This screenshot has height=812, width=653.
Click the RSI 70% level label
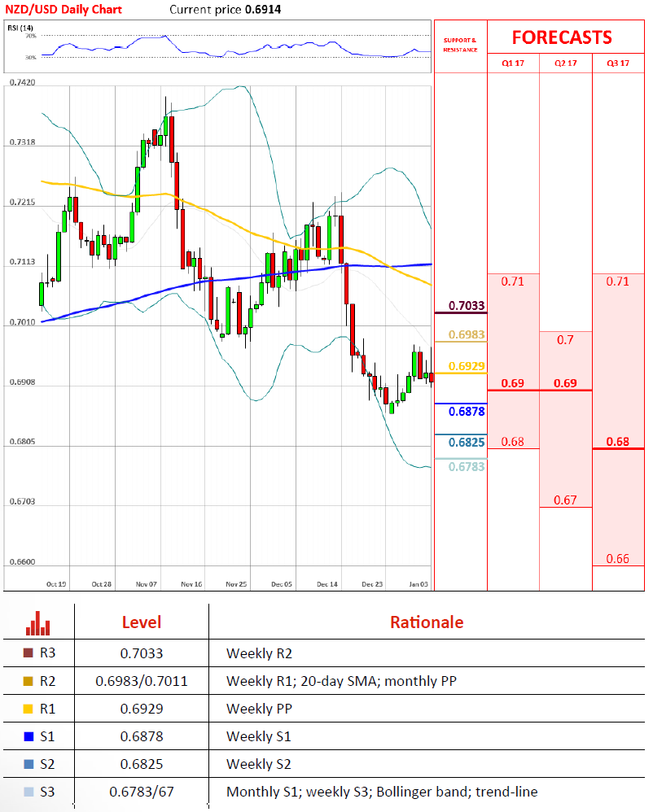31,36
